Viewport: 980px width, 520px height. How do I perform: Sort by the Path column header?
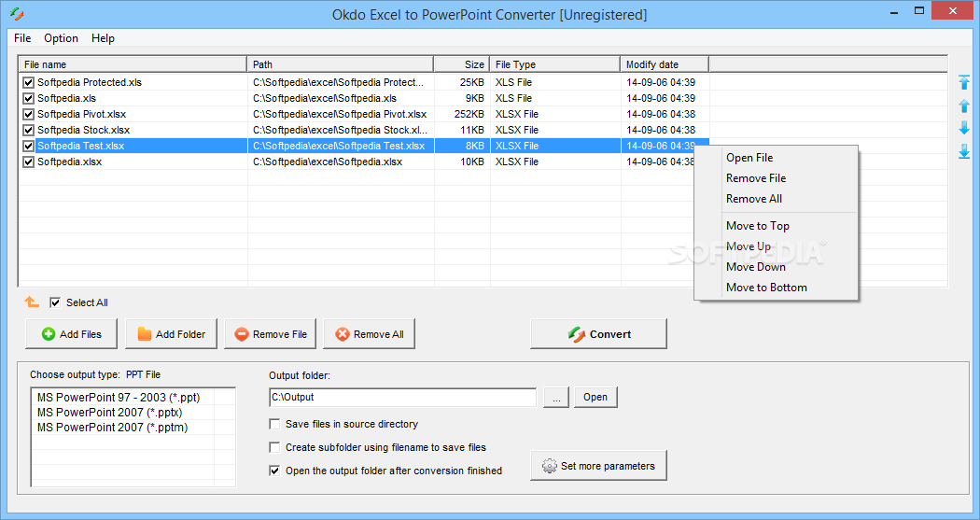click(341, 64)
